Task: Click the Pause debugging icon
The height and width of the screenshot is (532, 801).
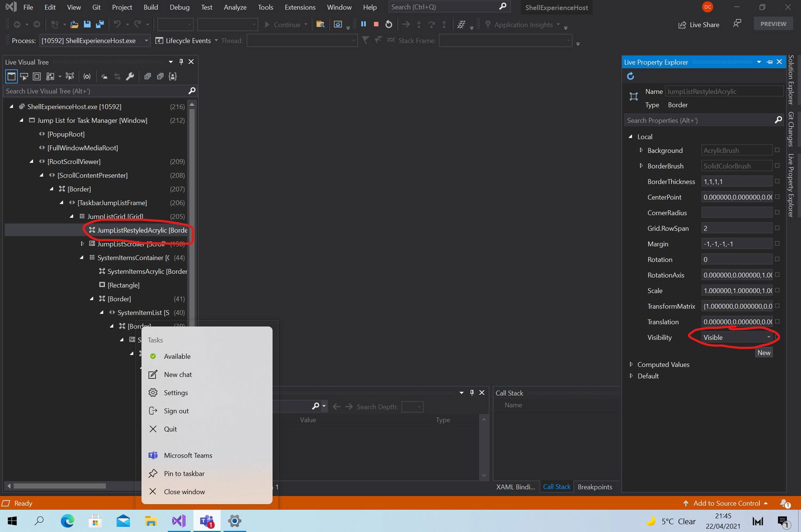Action: click(364, 24)
